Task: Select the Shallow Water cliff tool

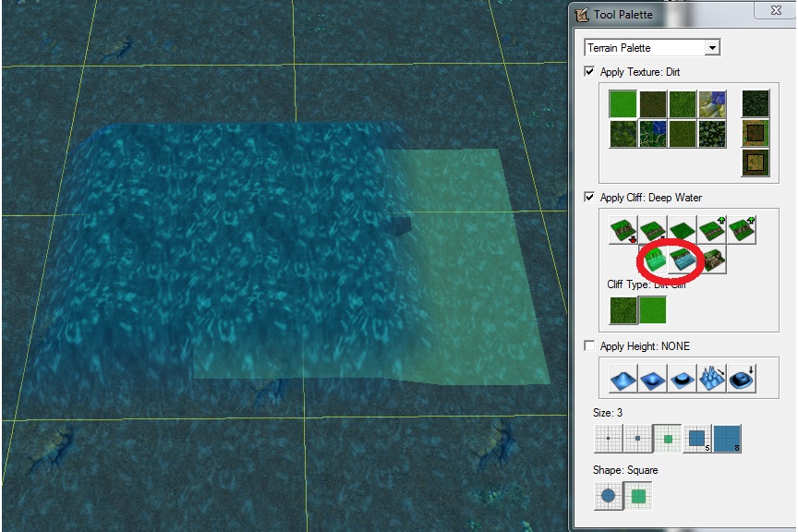Action: coord(653,260)
